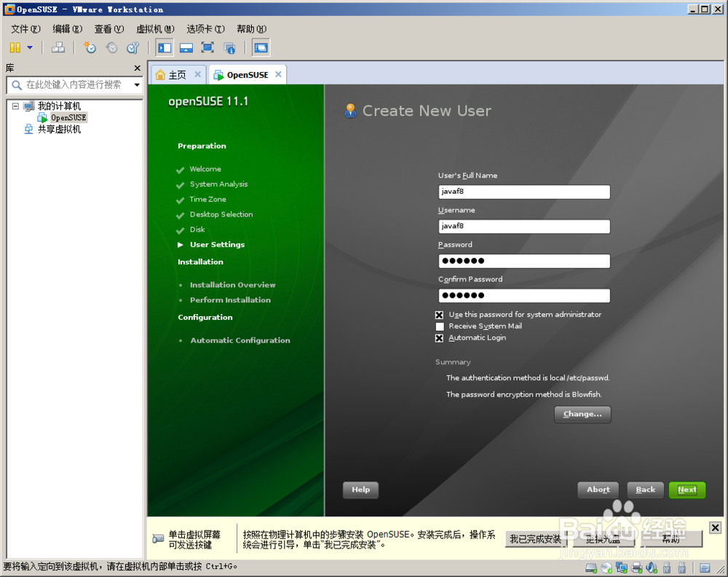Click the user avatar icon beside Create New User
Image resolution: width=728 pixels, height=577 pixels.
coord(351,111)
